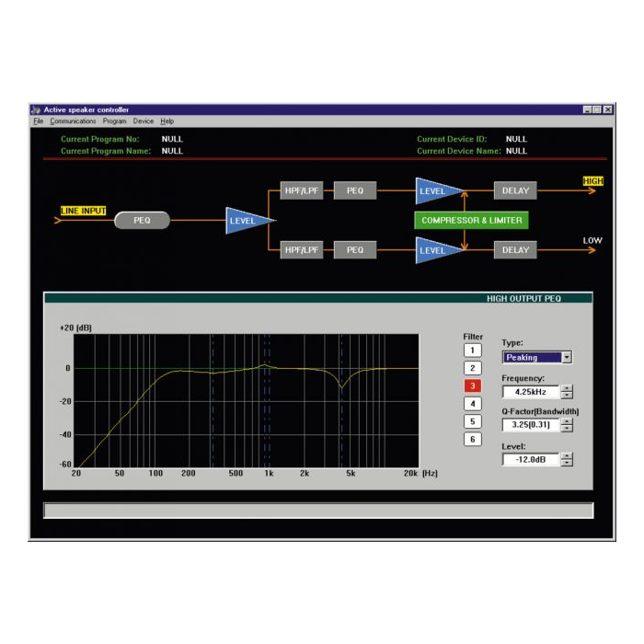This screenshot has width=644, height=644.
Task: Click the Level spinner arrows
Action: coord(567,459)
